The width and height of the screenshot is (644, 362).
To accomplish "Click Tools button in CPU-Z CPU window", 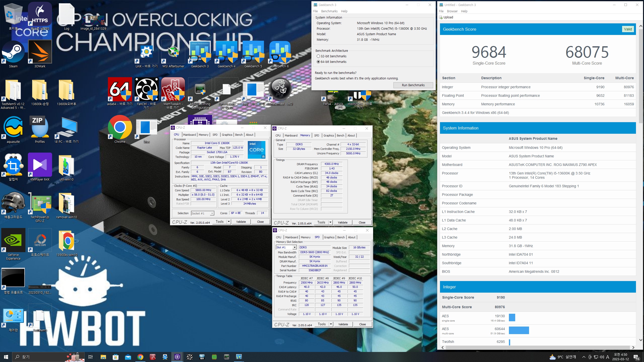I will (220, 222).
